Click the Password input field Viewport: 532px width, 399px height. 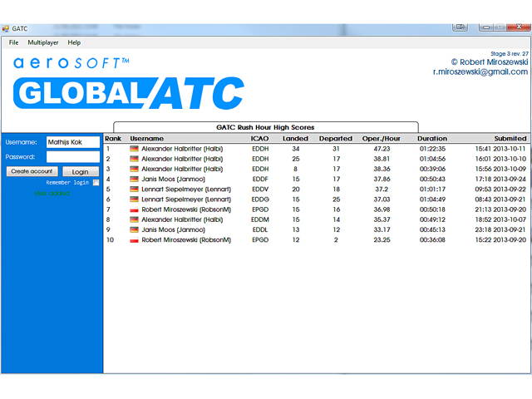(x=73, y=157)
